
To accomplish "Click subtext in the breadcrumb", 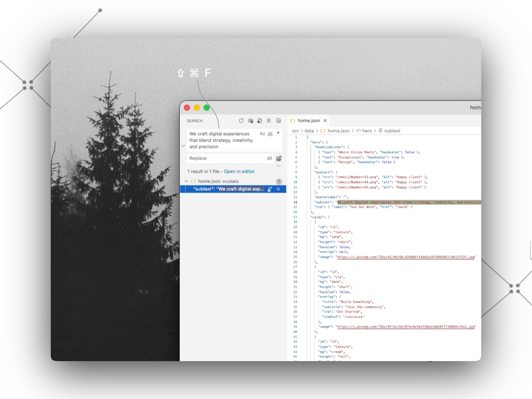I will (392, 131).
